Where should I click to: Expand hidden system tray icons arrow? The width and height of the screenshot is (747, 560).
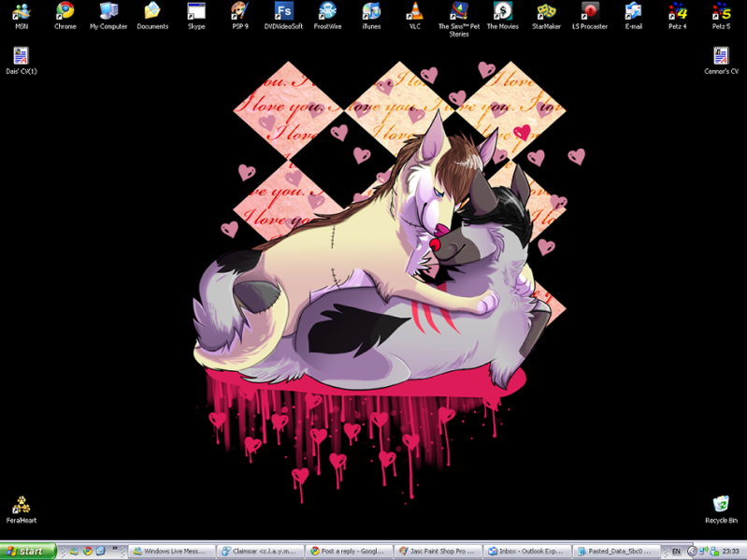coord(692,552)
